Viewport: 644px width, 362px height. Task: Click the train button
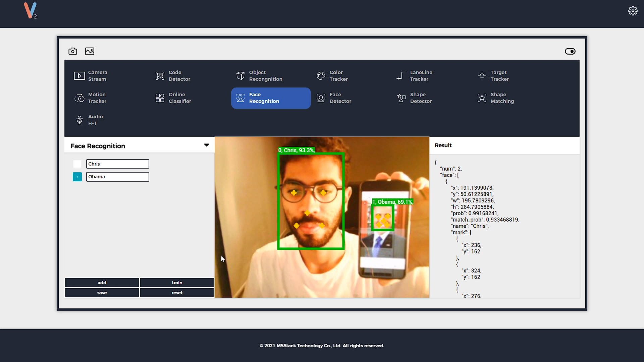176,283
